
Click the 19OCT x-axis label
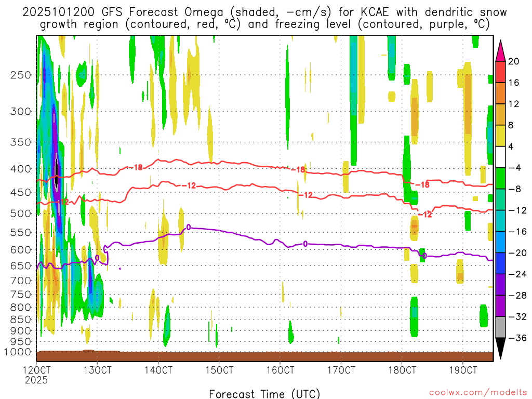point(463,370)
